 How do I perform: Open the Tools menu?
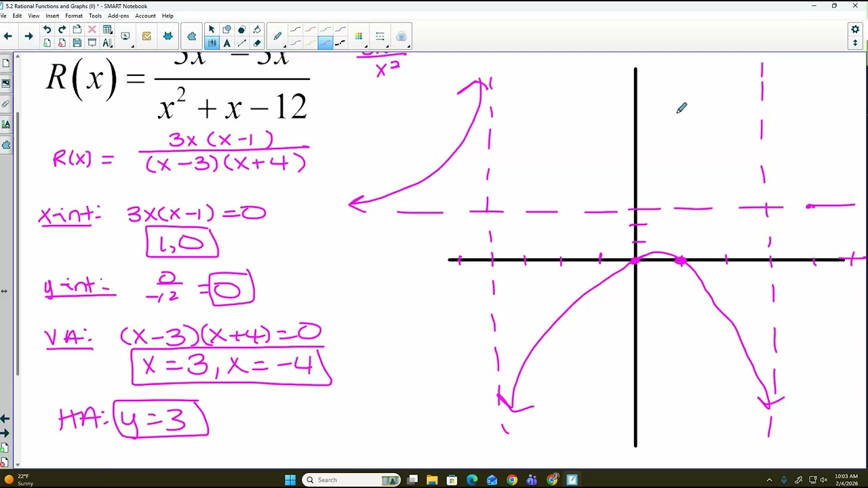coord(95,16)
